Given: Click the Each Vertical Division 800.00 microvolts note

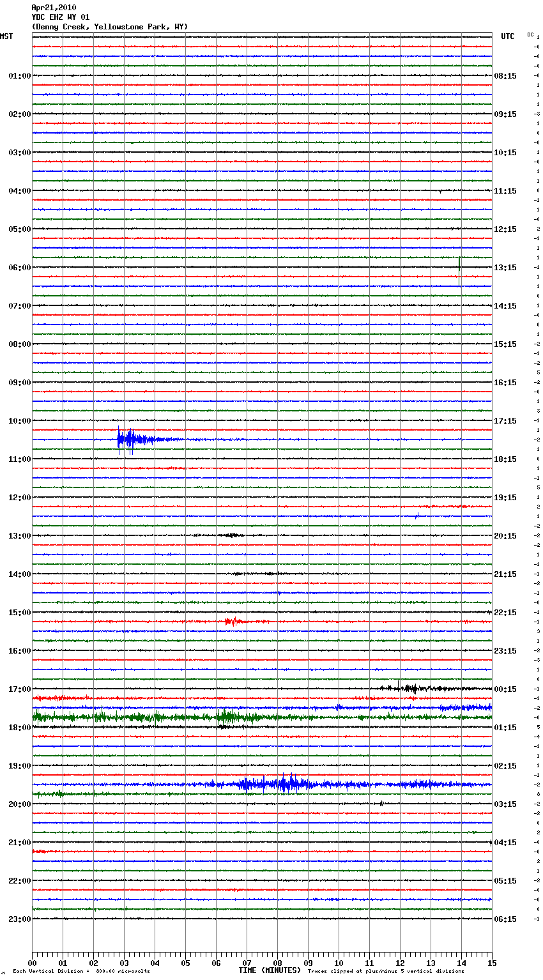Looking at the screenshot, I should (81, 971).
